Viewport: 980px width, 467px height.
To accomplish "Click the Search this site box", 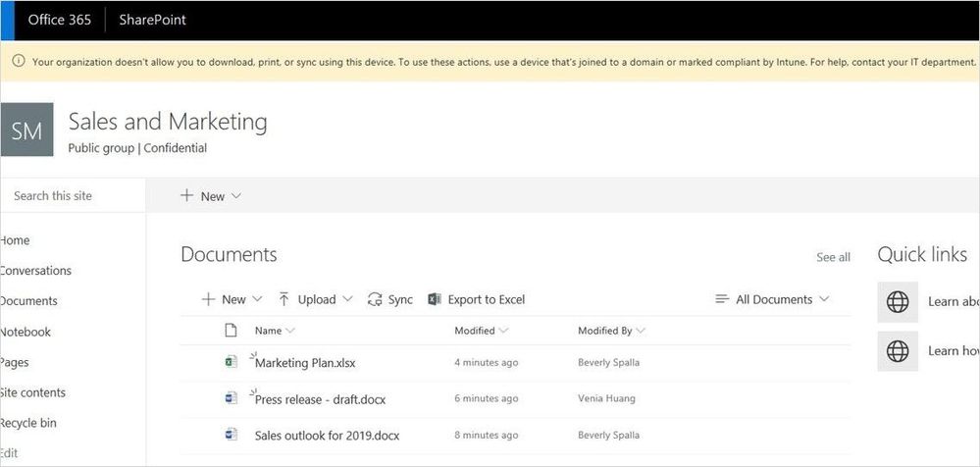I will [x=73, y=196].
